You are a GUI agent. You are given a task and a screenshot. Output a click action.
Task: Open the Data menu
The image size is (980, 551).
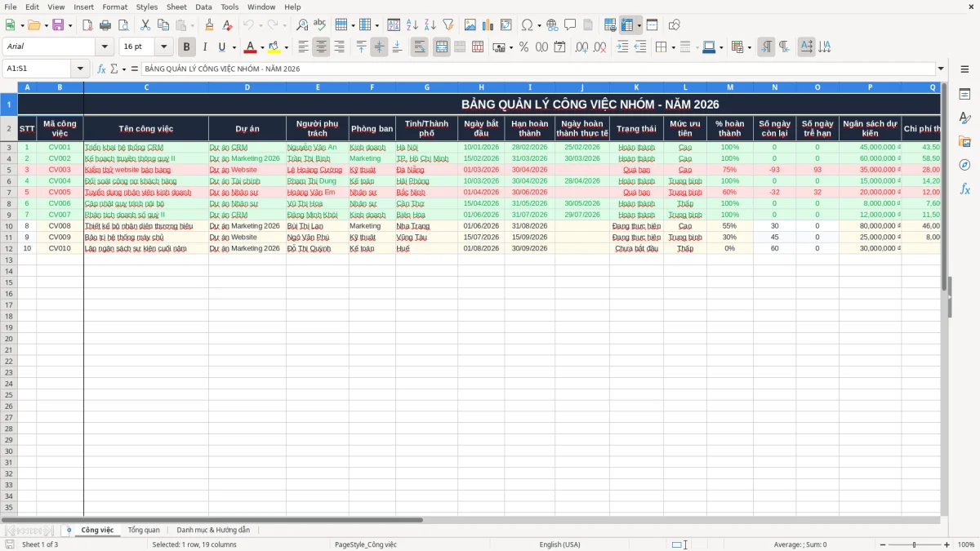tap(203, 7)
